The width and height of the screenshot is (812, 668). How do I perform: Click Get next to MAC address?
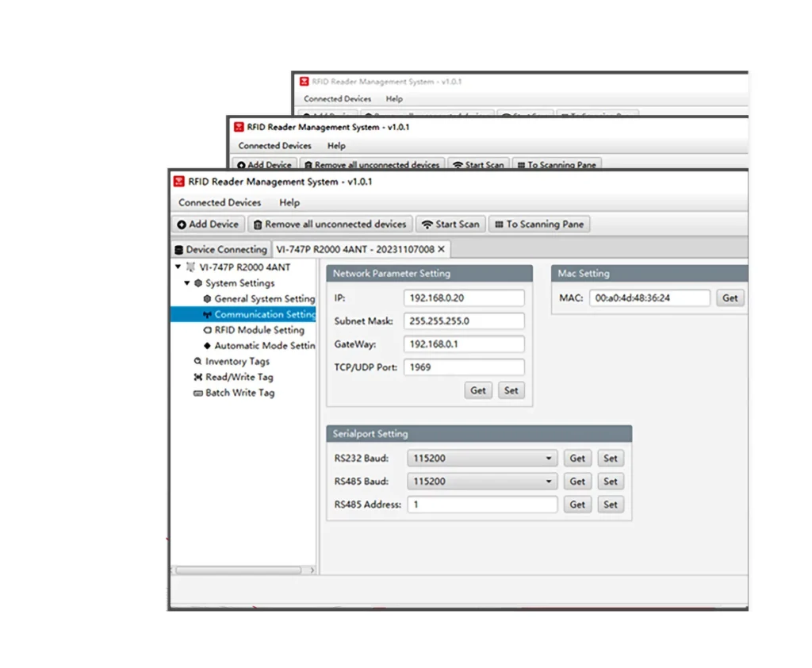[730, 298]
